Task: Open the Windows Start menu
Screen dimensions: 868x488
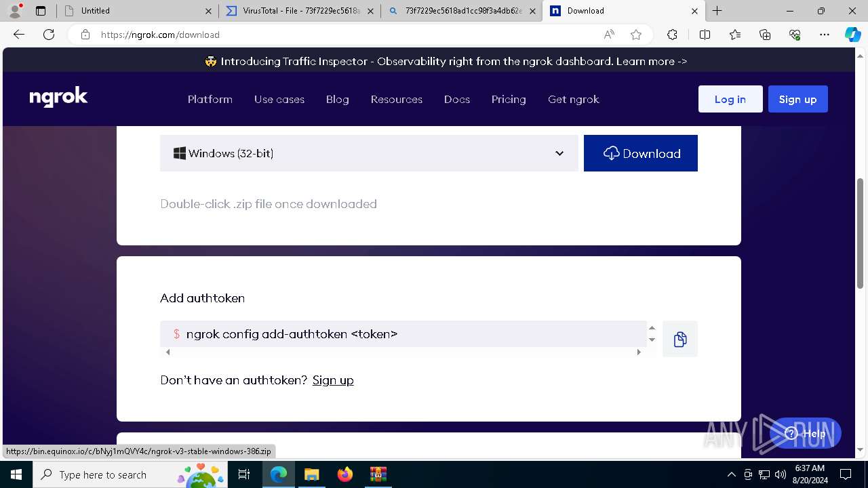Action: click(16, 474)
